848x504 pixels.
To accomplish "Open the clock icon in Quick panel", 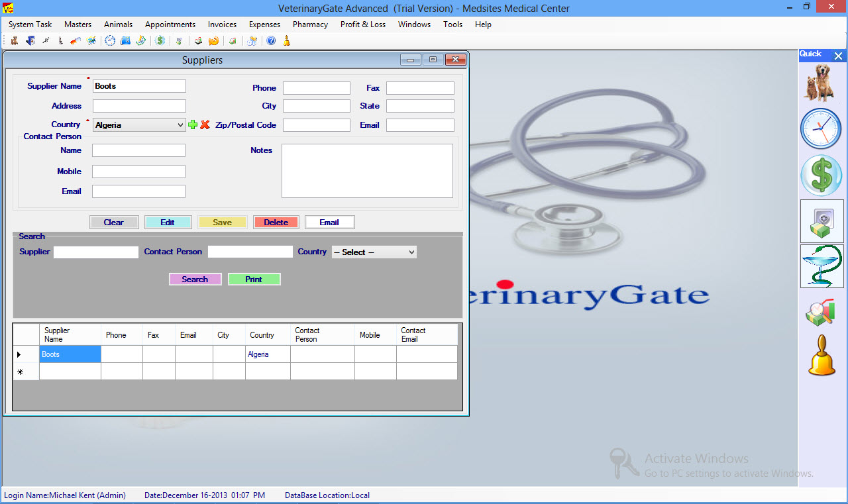I will (821, 128).
